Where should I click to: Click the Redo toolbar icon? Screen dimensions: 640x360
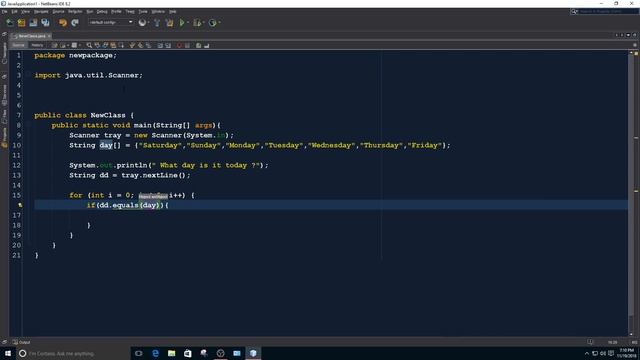click(75, 23)
